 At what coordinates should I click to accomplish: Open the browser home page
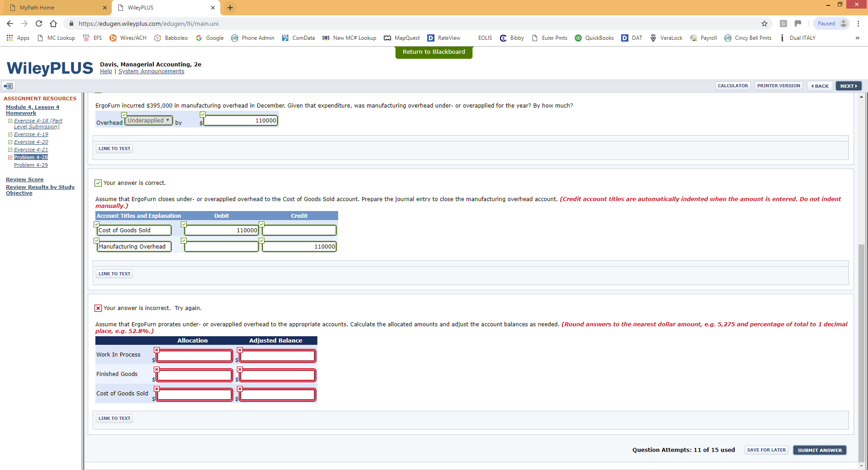pyautogui.click(x=53, y=23)
